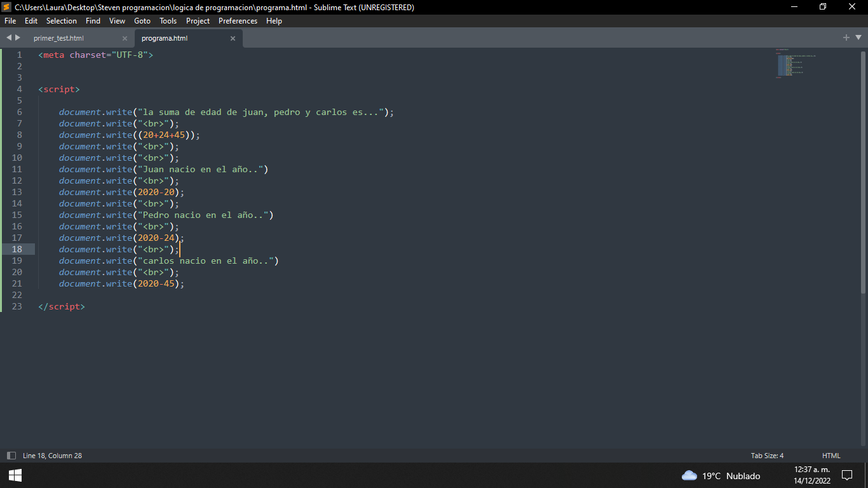The image size is (868, 488).
Task: Toggle the side bar icon in status bar
Action: 11,456
